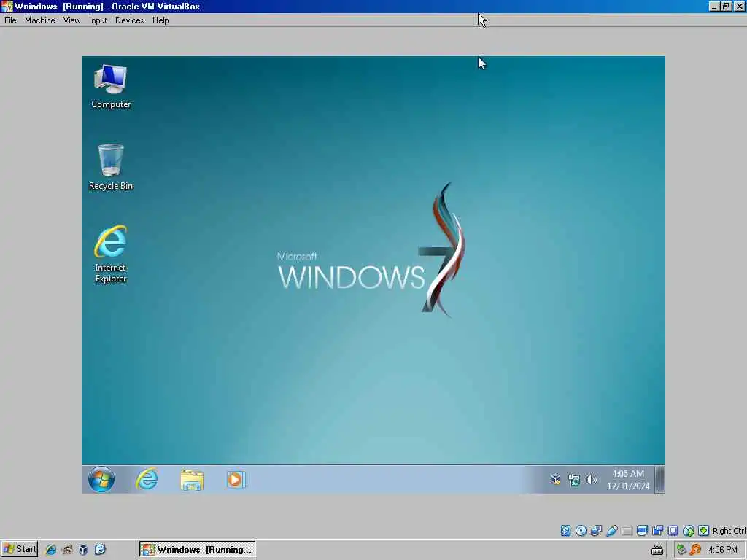The image size is (747, 560).
Task: Select the Wnindows [Running] taskbar button
Action: click(197, 549)
